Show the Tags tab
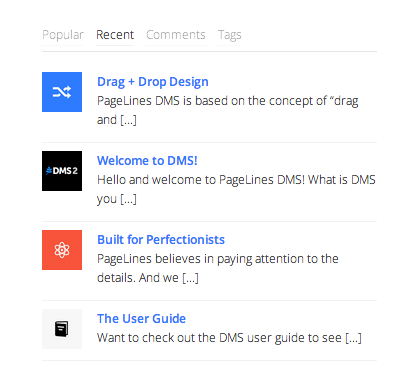 click(x=230, y=35)
